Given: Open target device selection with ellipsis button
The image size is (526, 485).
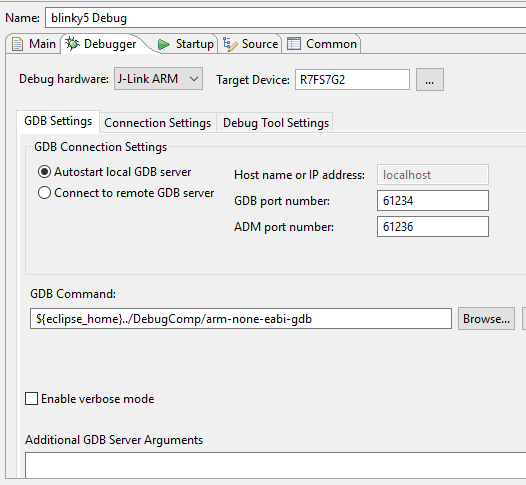Looking at the screenshot, I should (430, 79).
